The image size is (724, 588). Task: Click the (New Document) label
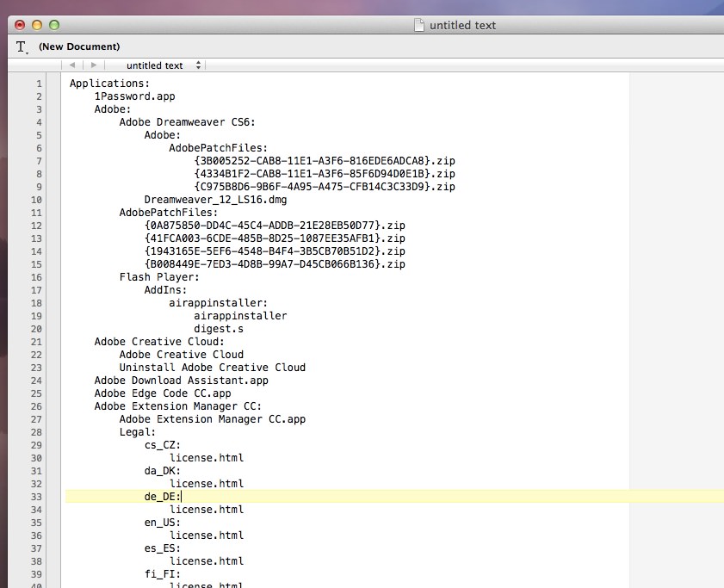pos(79,46)
